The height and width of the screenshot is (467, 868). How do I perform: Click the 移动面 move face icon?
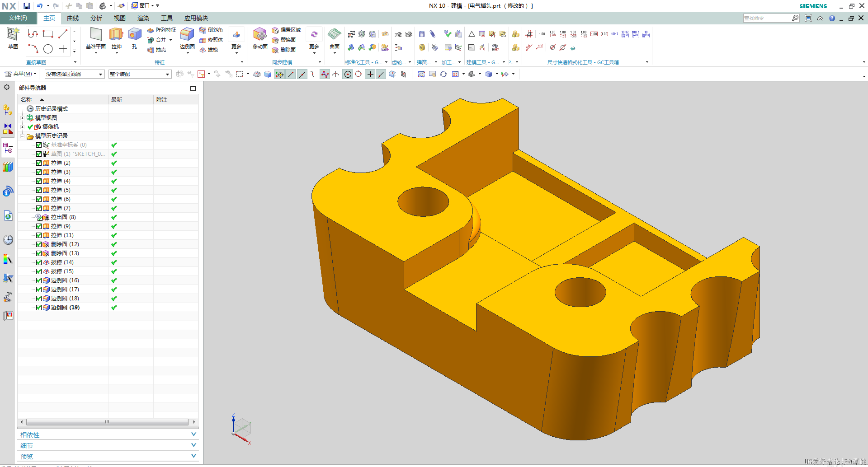(260, 34)
